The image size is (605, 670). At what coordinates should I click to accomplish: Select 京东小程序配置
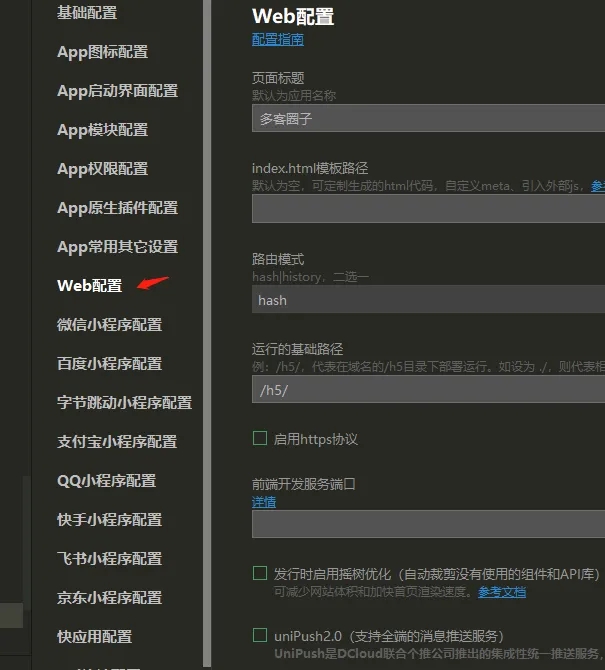109,598
